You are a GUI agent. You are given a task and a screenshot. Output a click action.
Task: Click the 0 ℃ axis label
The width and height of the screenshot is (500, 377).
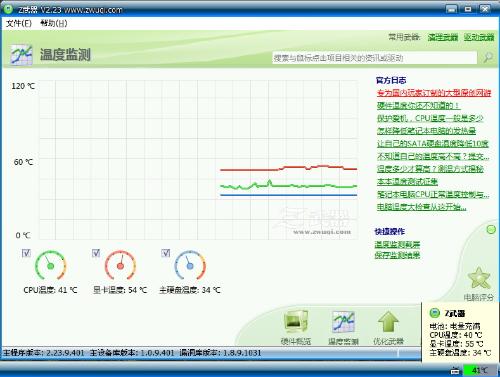[23, 235]
